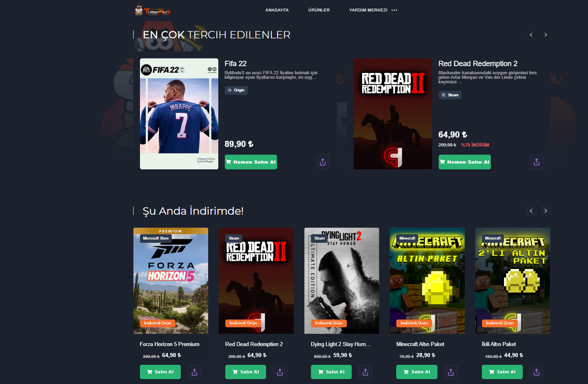
Task: Advance the Şu Anda İndirimde carousel forward
Action: pyautogui.click(x=546, y=211)
